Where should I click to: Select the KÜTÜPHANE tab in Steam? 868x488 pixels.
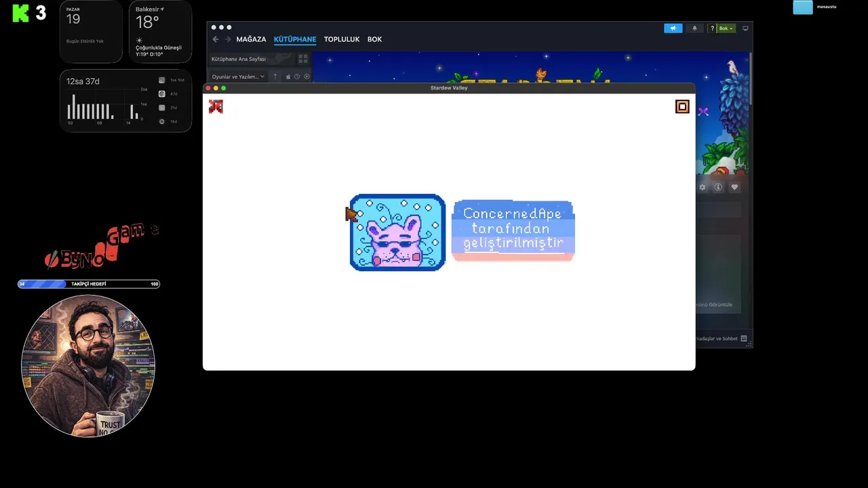[295, 39]
